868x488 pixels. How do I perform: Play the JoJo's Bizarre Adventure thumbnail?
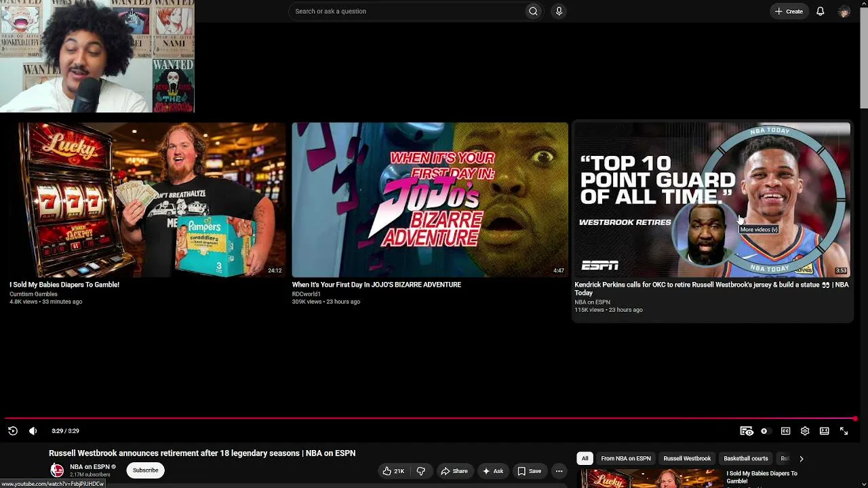[x=430, y=199]
